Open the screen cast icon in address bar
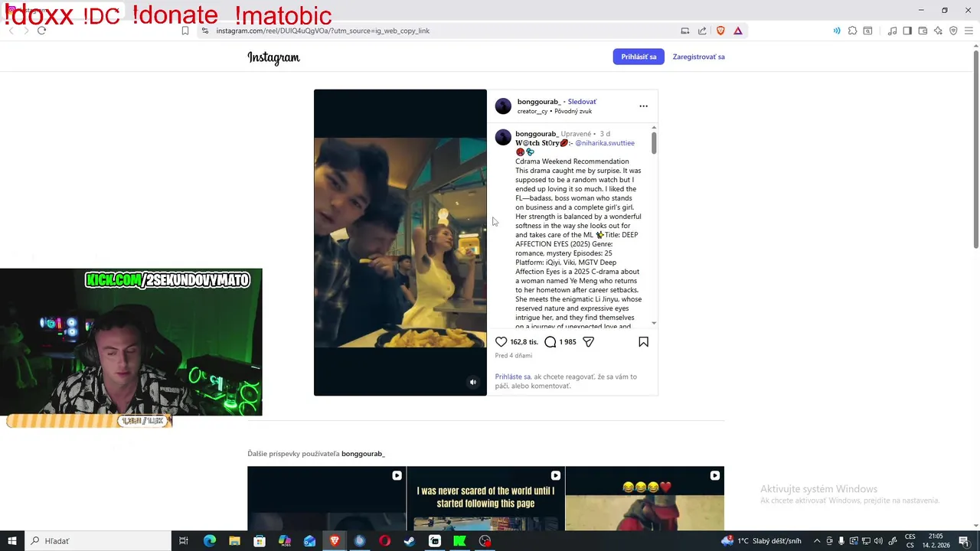 [x=685, y=31]
